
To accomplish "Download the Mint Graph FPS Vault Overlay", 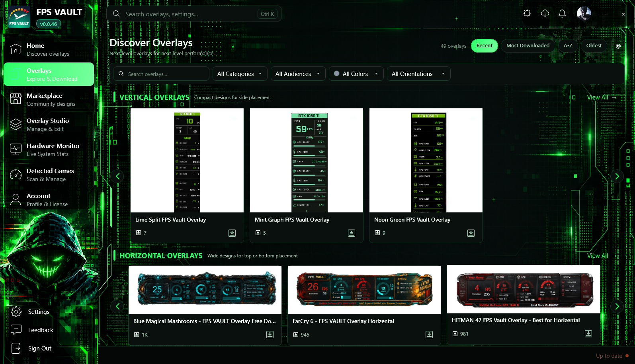I will coord(352,233).
